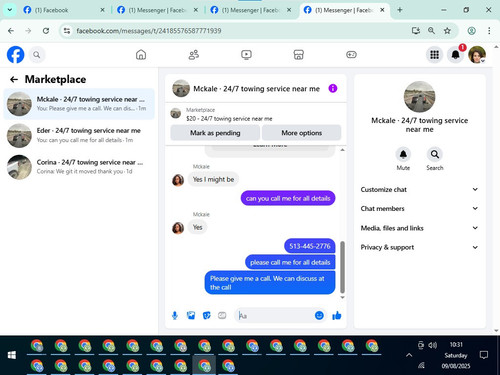Viewport: 500px width, 375px height.
Task: Open the account profile picture menu
Action: (x=477, y=55)
